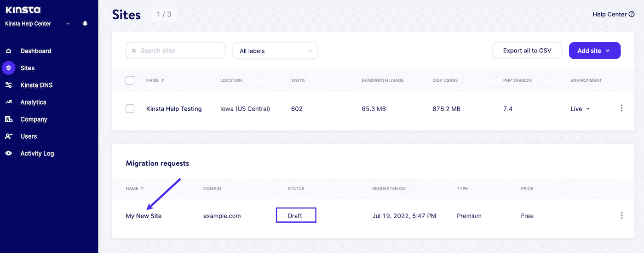This screenshot has width=644, height=253.
Task: Click the 876.2 MB disk usage value
Action: pyautogui.click(x=446, y=109)
